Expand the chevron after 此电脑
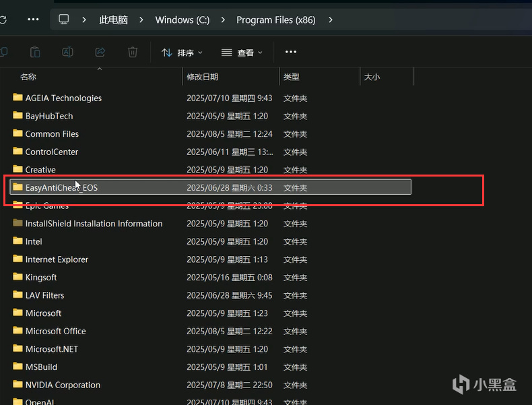The width and height of the screenshot is (532, 405). click(141, 20)
